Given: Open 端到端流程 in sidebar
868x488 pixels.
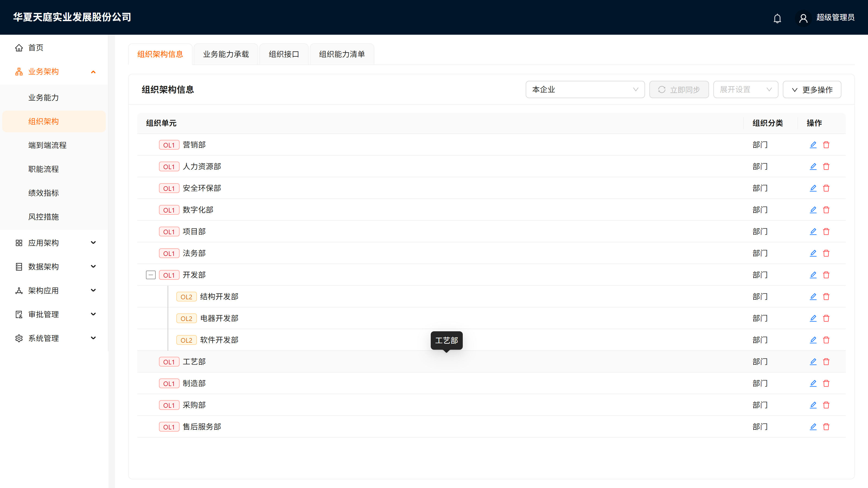Looking at the screenshot, I should coord(54,145).
